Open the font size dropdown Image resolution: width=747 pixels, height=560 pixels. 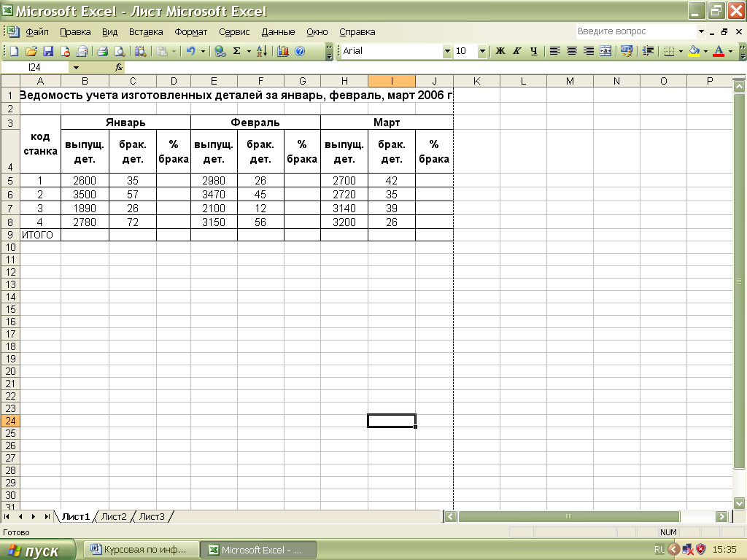[482, 51]
